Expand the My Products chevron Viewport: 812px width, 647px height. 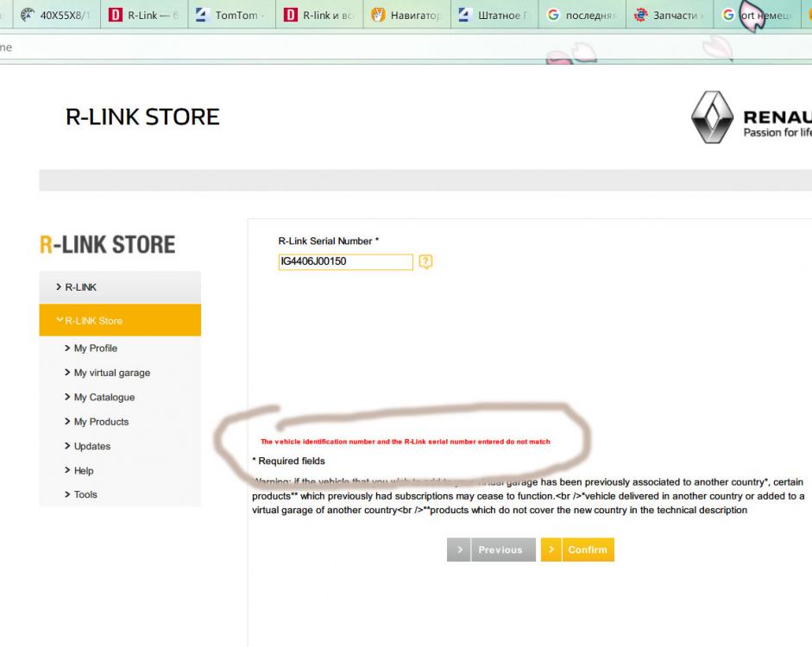67,421
